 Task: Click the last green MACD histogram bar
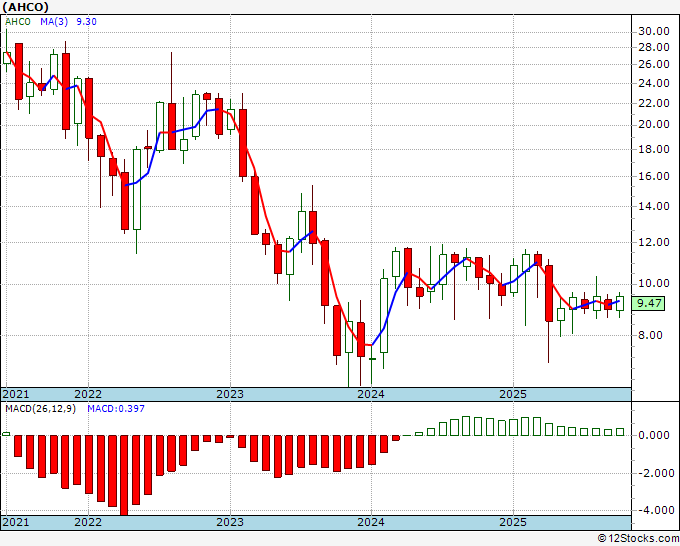point(620,432)
